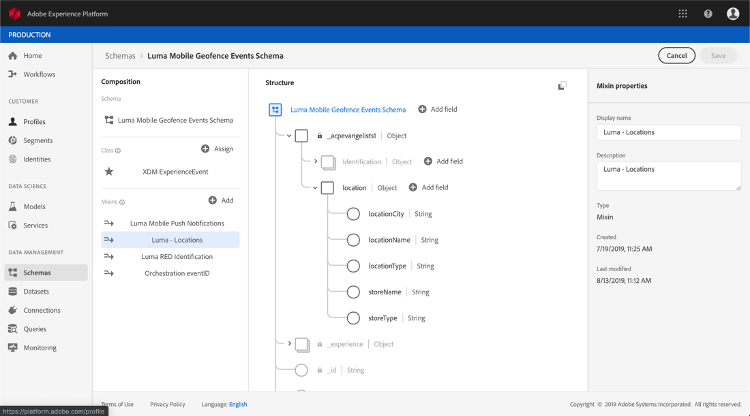This screenshot has height=416, width=750.
Task: Collapse the location object node
Action: pyautogui.click(x=314, y=187)
